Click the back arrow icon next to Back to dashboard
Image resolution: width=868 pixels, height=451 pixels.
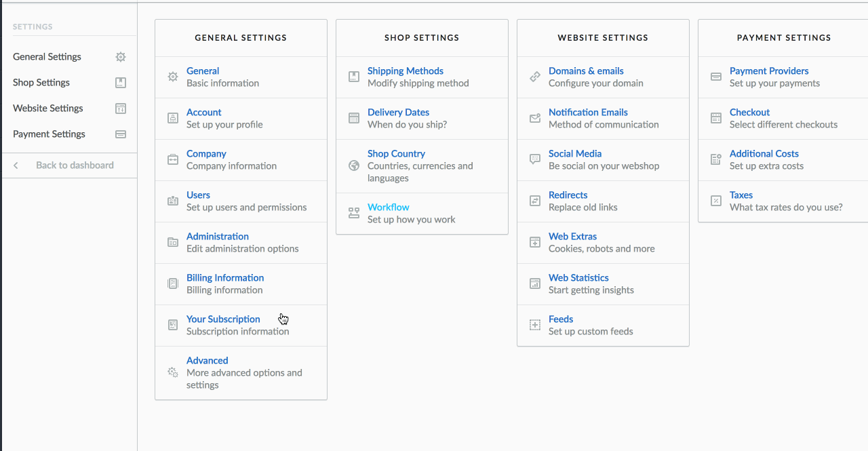pyautogui.click(x=16, y=165)
